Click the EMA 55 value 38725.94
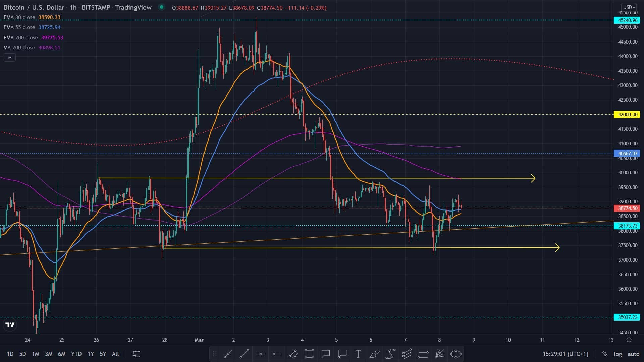This screenshot has height=362, width=644. pos(49,27)
